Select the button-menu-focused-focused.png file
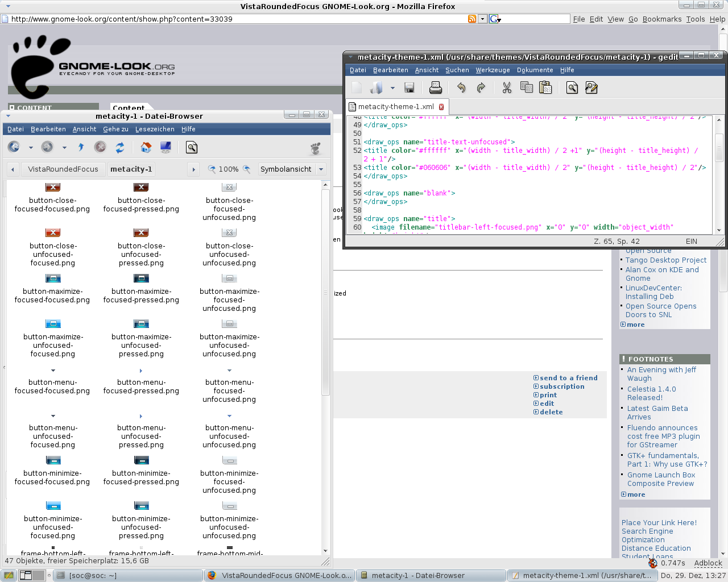Image resolution: width=728 pixels, height=582 pixels. point(52,381)
